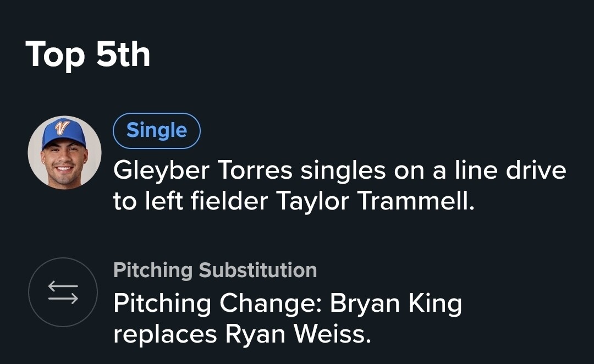Click the Gleyber Torres name in play text

(202, 171)
